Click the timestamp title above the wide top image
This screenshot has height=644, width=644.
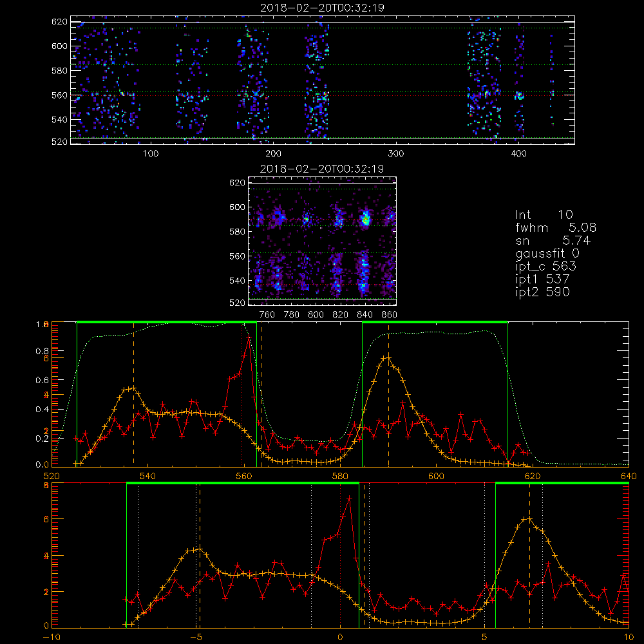[322, 8]
